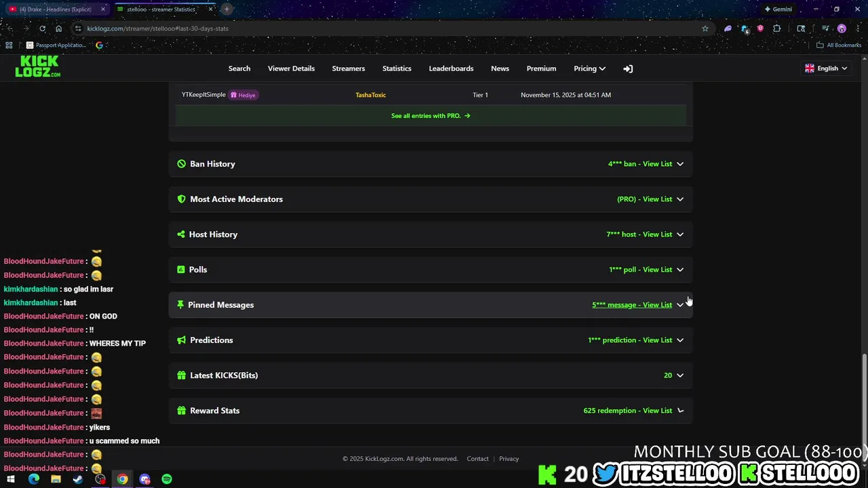Click the red shield extension icon
The height and width of the screenshot is (488, 868).
coord(760,28)
